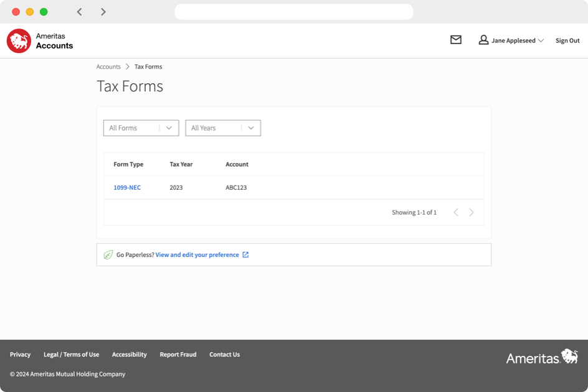Click the user profile icon near Jane Appleseed
Viewport: 588px width, 392px height.
click(483, 40)
